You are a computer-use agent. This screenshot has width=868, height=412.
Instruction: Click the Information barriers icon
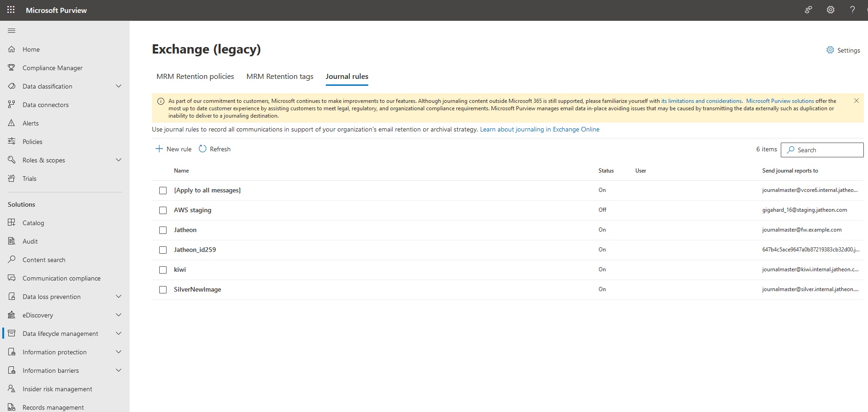click(12, 370)
